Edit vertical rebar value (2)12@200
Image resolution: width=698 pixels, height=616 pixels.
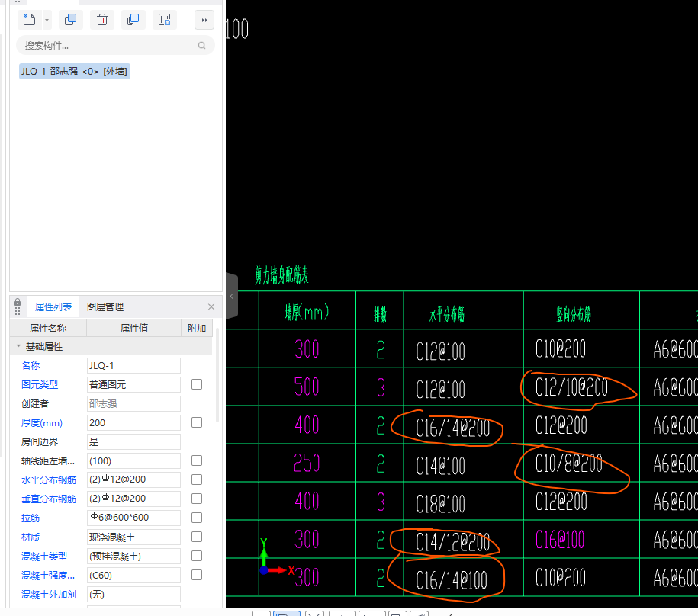(133, 499)
